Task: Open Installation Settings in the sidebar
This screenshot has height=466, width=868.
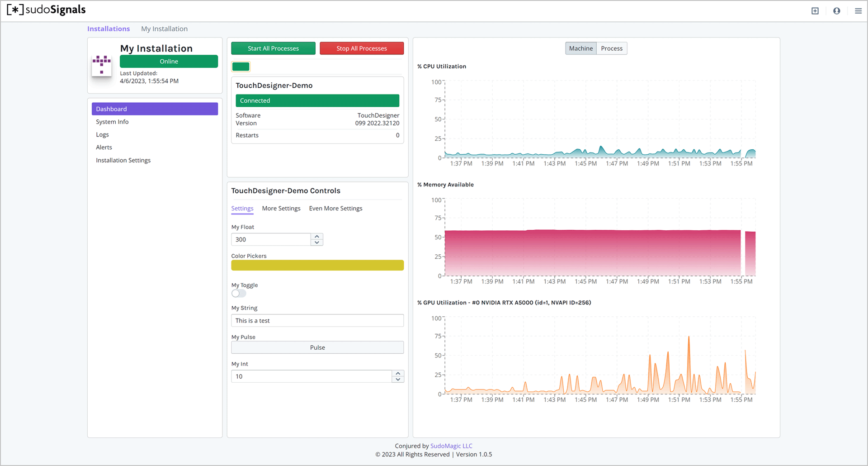Action: tap(123, 160)
